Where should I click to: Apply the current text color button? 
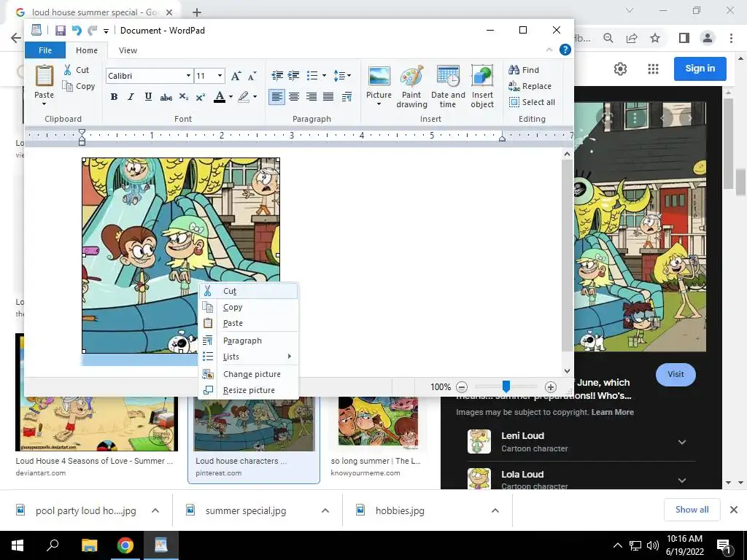(219, 97)
